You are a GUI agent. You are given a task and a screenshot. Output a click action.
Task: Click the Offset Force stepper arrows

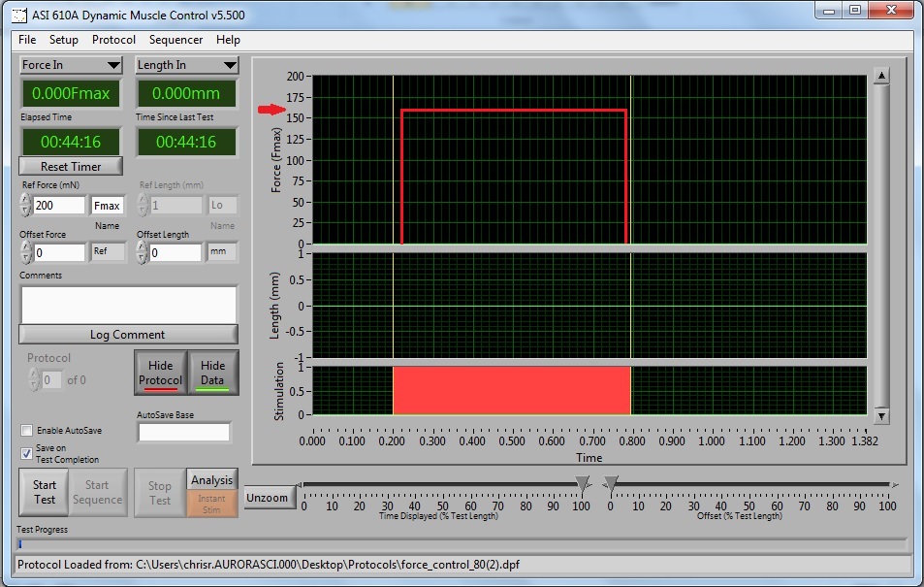point(25,252)
